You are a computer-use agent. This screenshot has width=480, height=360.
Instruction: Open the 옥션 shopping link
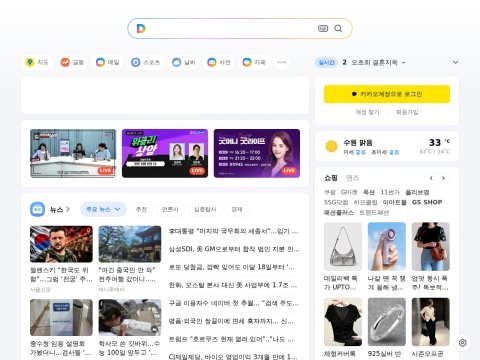(368, 192)
